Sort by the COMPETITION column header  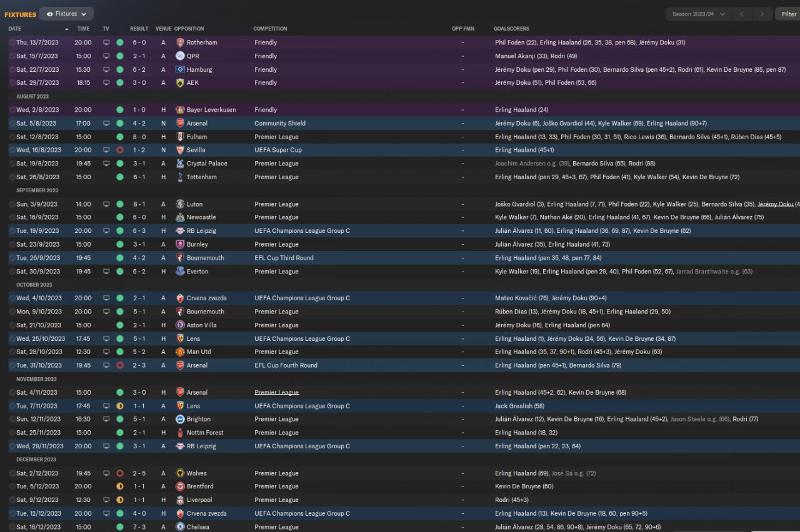click(270, 29)
